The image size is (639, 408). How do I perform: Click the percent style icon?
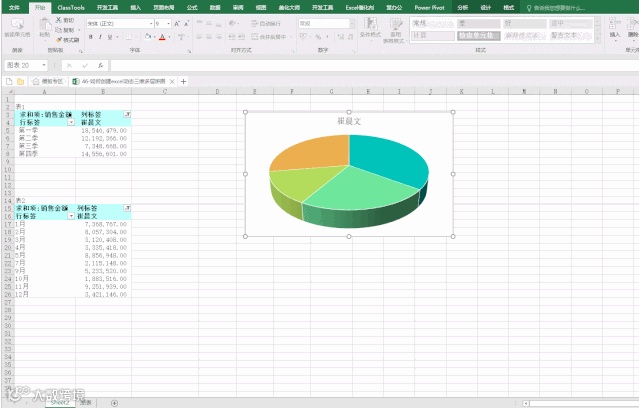pyautogui.click(x=318, y=37)
